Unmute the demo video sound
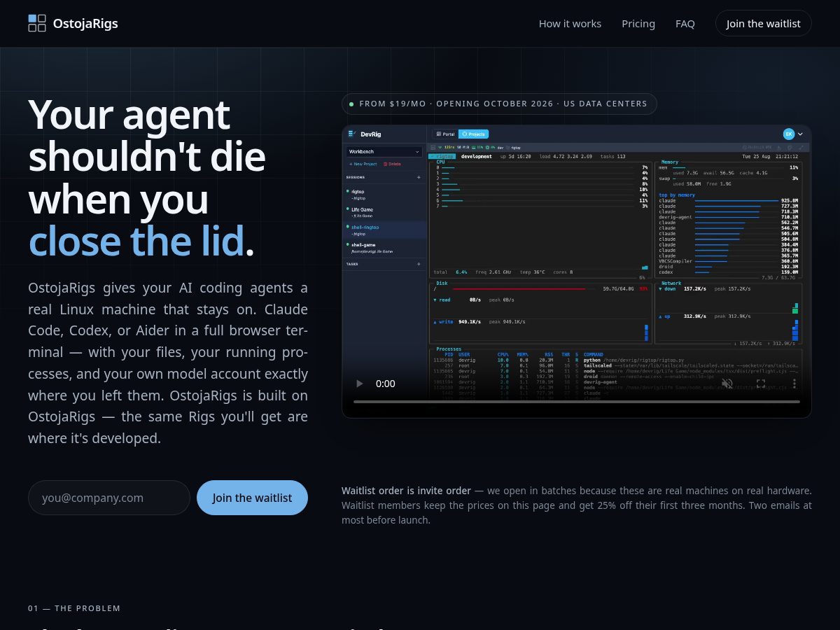Image resolution: width=840 pixels, height=630 pixels. (727, 384)
